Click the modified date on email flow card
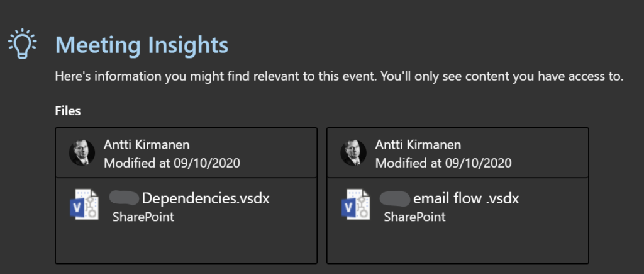The width and height of the screenshot is (644, 274). (443, 163)
